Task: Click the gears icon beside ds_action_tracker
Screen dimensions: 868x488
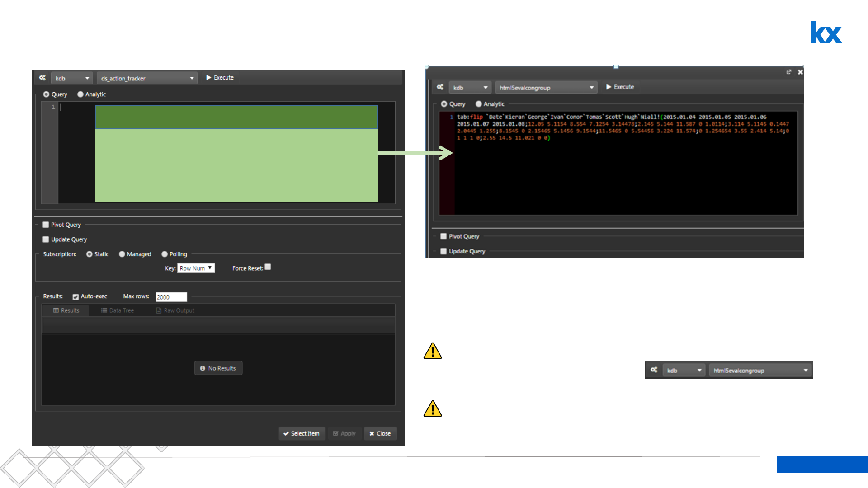Action: tap(42, 78)
